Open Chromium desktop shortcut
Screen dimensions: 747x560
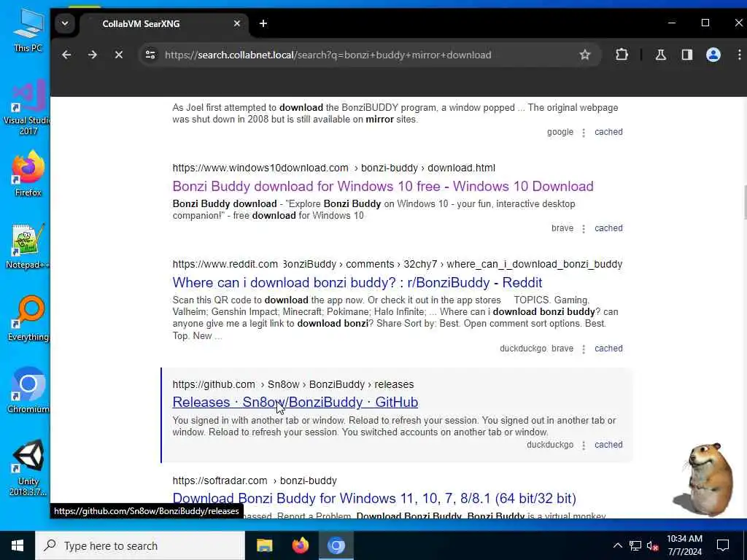click(28, 391)
